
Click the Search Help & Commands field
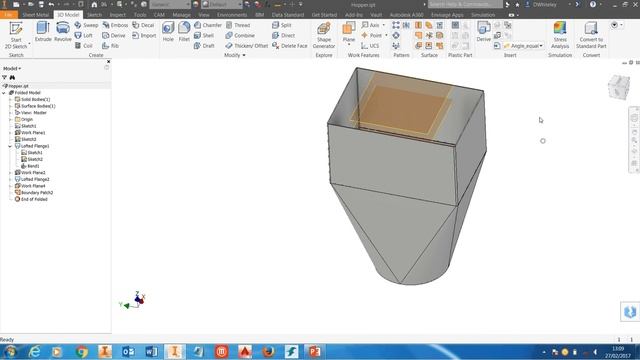tap(465, 4)
